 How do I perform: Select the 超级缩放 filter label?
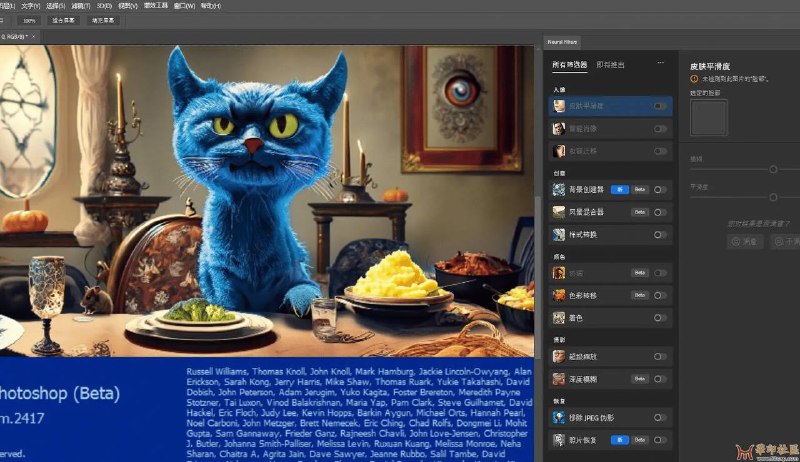coord(583,356)
